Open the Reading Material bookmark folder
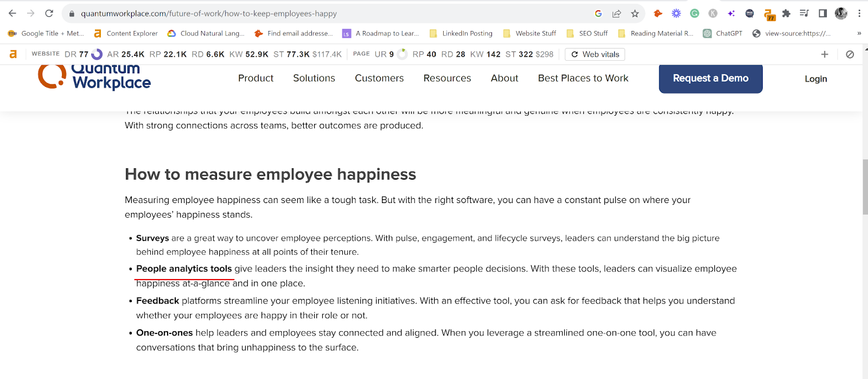 [656, 34]
